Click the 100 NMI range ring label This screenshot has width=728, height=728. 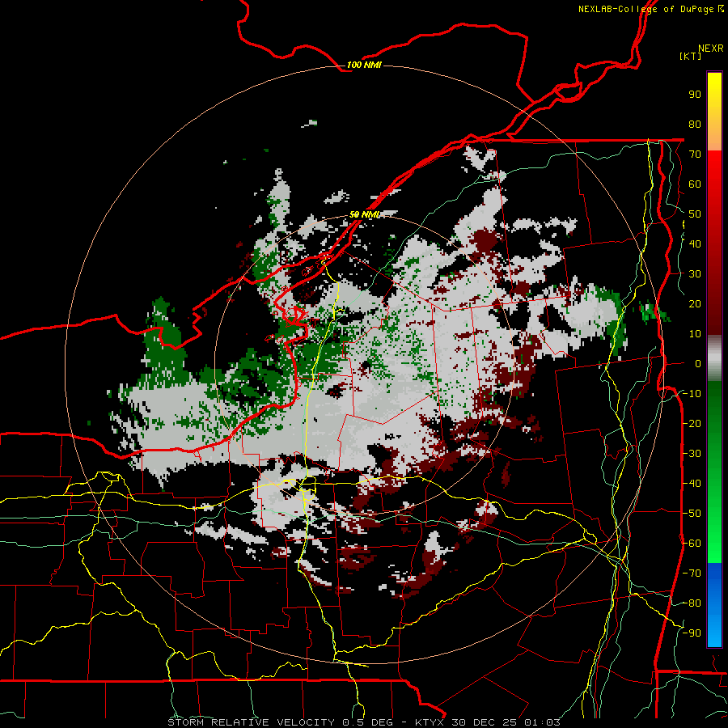364,65
